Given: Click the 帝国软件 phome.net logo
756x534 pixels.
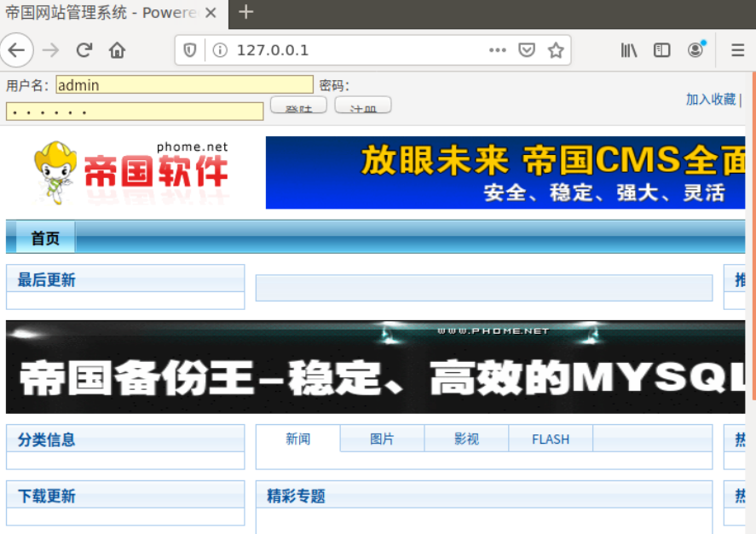Looking at the screenshot, I should point(119,170).
